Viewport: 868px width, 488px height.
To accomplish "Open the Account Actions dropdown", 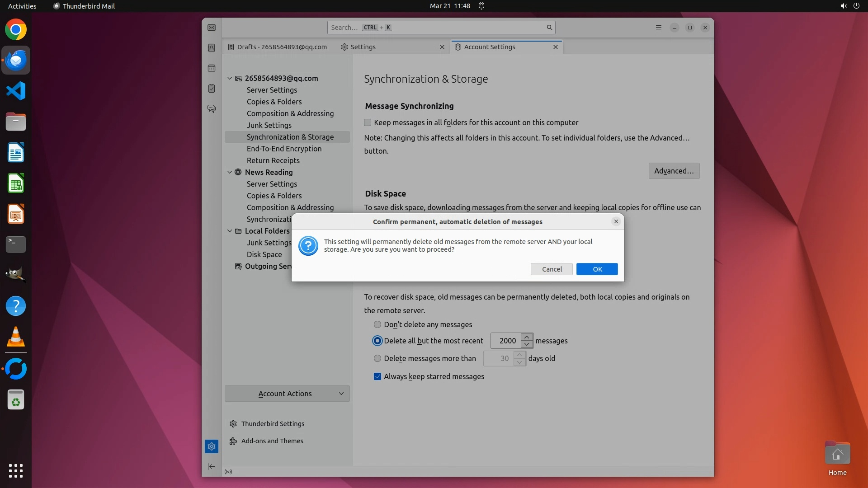I will click(287, 394).
